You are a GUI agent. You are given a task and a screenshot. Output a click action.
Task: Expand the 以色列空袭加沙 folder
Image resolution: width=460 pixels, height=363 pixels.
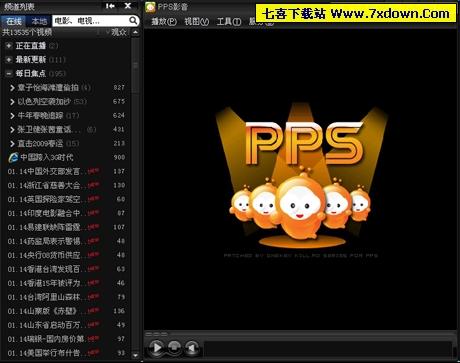(x=12, y=102)
